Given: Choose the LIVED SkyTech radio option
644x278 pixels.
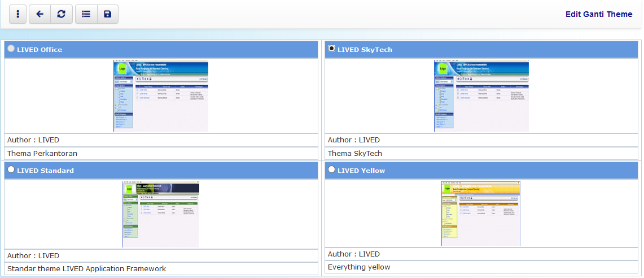Looking at the screenshot, I should coord(331,49).
